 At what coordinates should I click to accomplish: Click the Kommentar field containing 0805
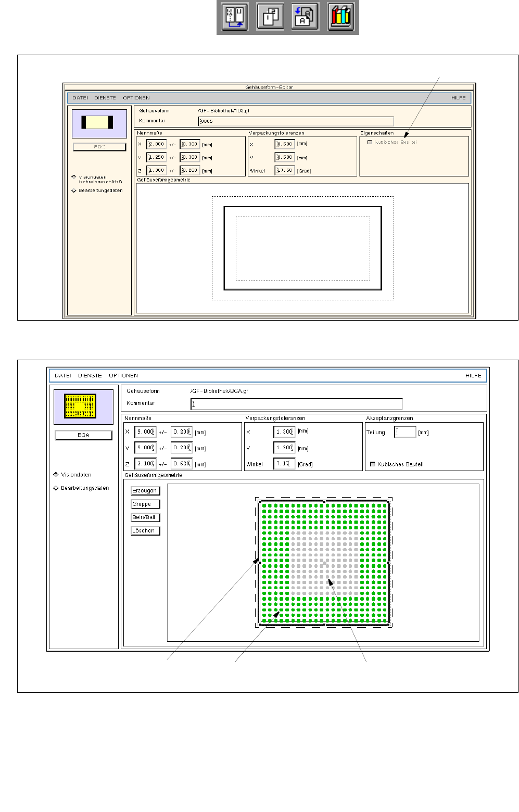(x=296, y=121)
